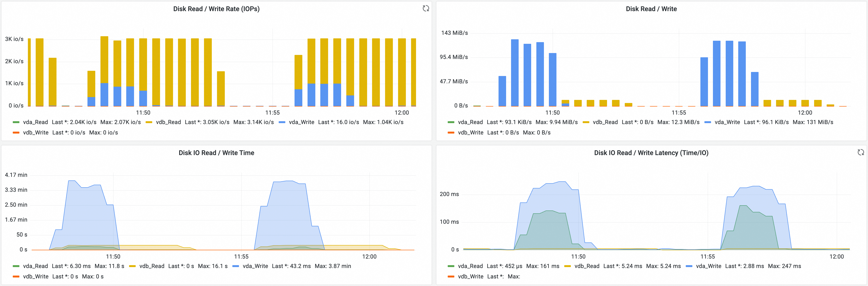Click the blue vda_Write color swatch in IOPs legend
Viewport: 868px width, 286px height.
[x=282, y=122]
